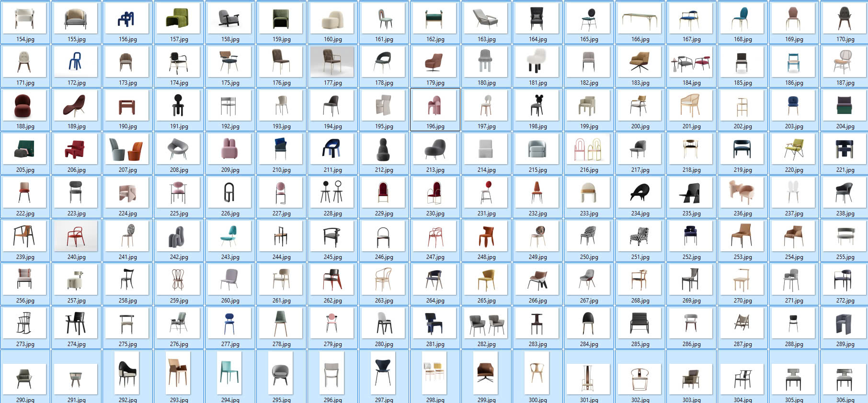This screenshot has height=403, width=868.
Task: Select the teal seat chair 243.jpg
Action: (230, 236)
